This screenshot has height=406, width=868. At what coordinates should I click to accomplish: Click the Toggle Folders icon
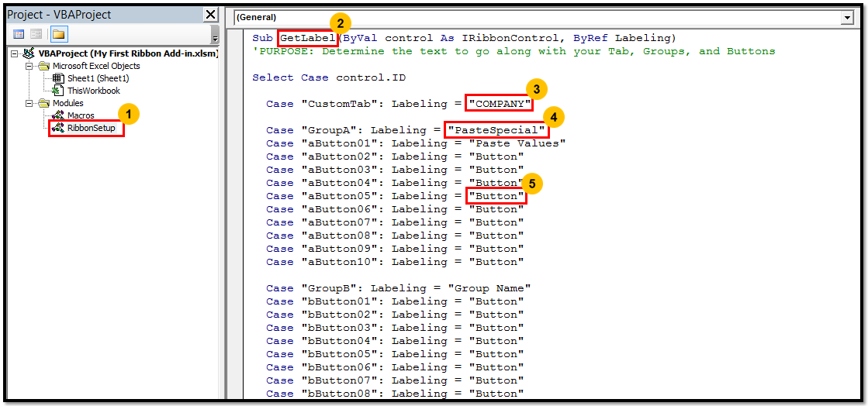59,35
